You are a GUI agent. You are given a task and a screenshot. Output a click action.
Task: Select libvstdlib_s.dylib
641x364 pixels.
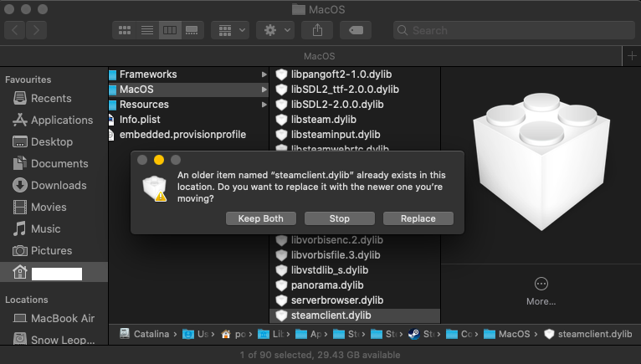322,270
